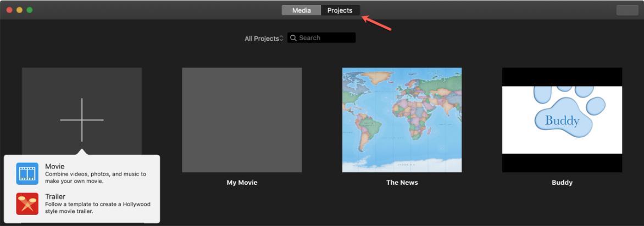Select the Movie option text

(x=54, y=166)
